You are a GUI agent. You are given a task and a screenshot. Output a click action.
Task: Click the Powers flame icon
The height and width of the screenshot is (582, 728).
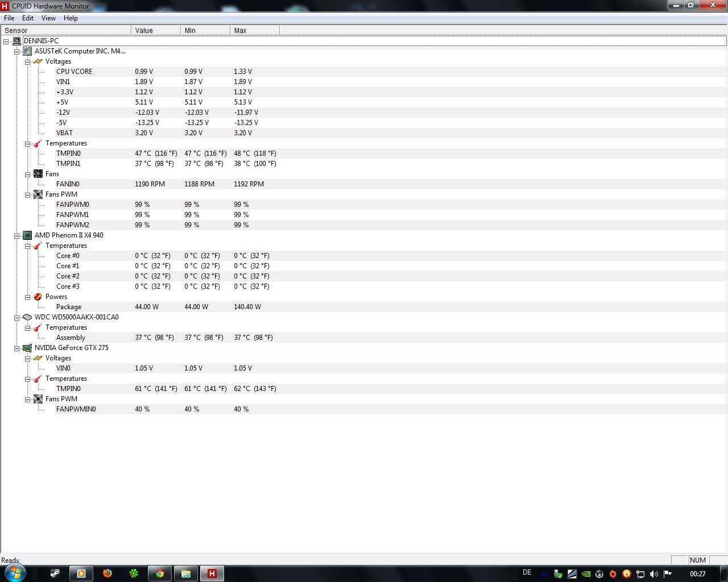(38, 297)
